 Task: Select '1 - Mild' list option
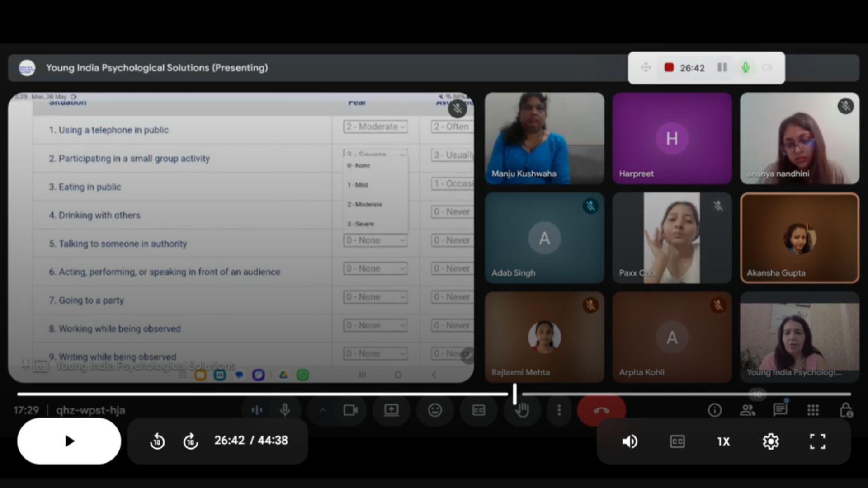tap(358, 185)
